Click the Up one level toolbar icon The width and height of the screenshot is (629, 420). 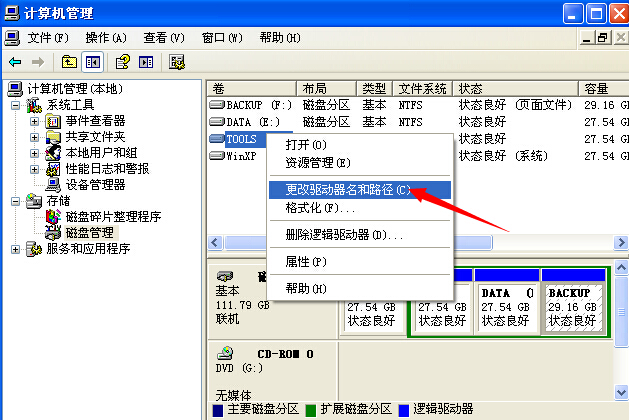(x=70, y=62)
